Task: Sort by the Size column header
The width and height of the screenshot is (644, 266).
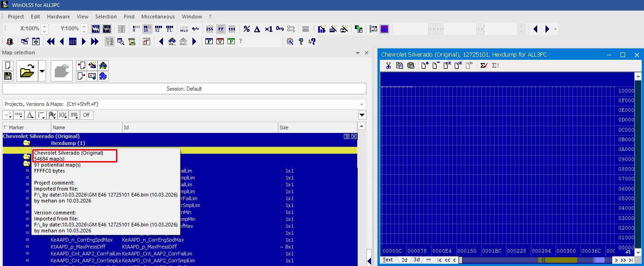Action: click(318, 127)
